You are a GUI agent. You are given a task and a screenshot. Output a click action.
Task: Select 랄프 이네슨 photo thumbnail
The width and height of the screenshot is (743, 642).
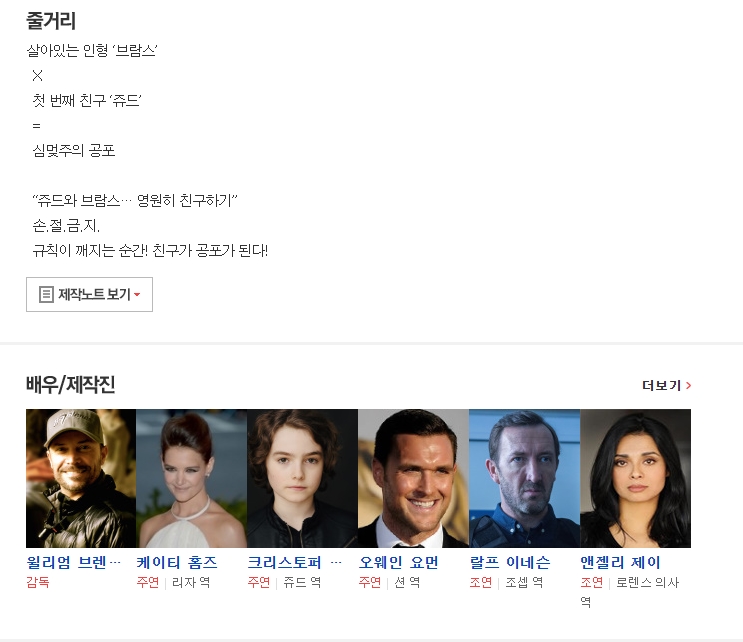tap(524, 479)
